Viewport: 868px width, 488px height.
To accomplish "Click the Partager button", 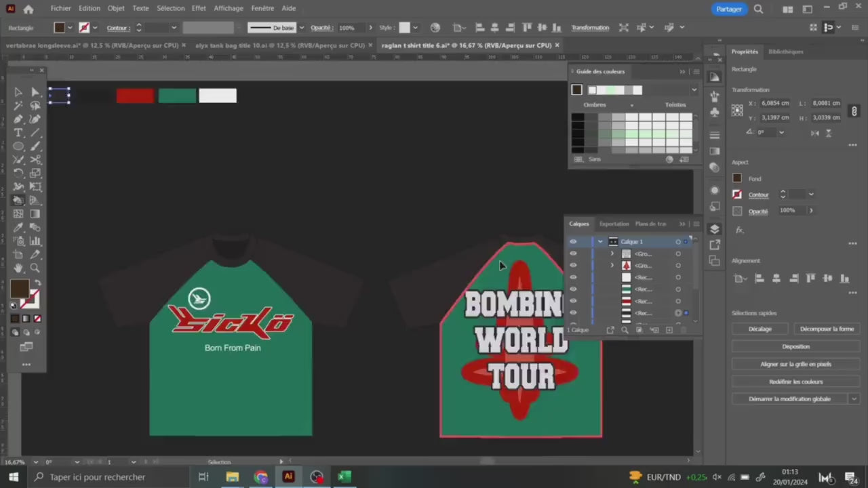I will click(x=729, y=9).
